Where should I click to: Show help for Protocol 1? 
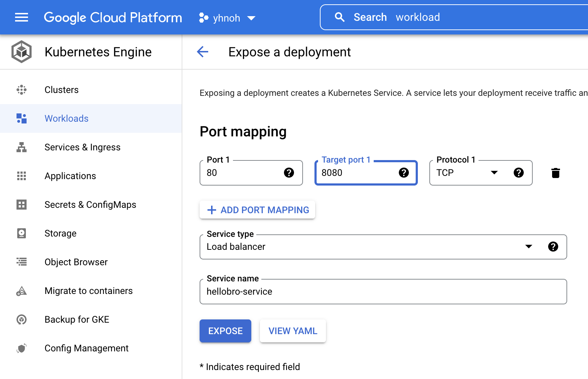(519, 173)
